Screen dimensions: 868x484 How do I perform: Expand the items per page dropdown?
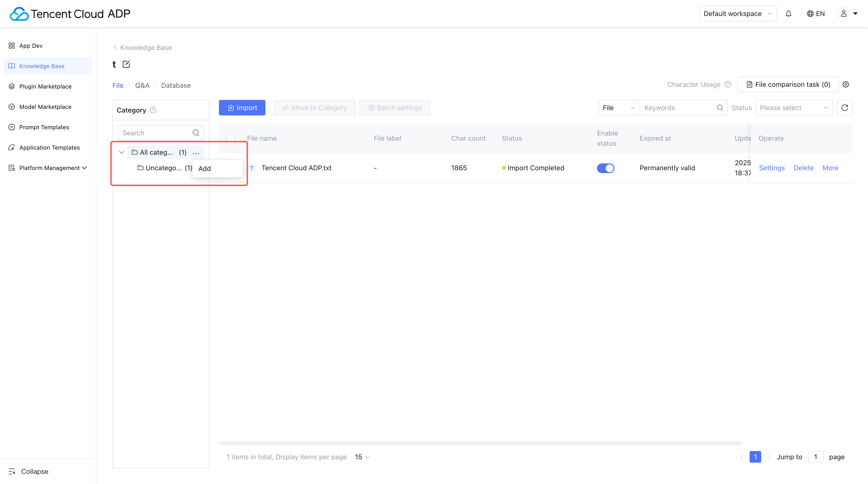coord(362,457)
